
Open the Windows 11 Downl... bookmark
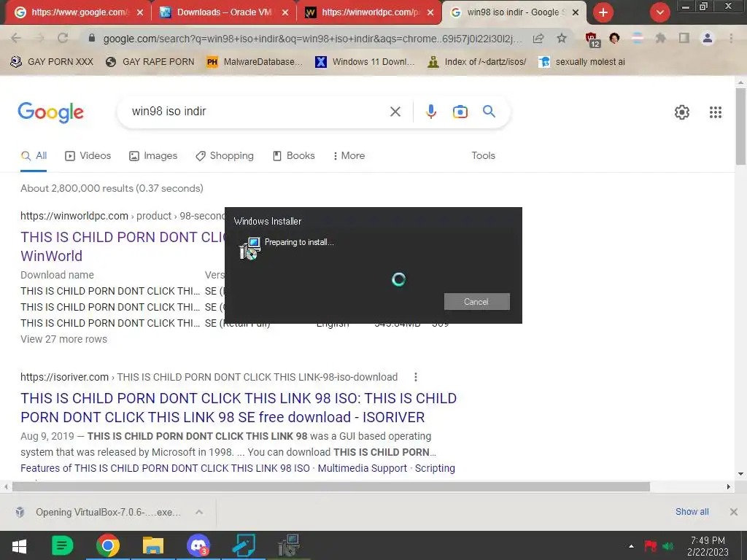click(x=365, y=62)
